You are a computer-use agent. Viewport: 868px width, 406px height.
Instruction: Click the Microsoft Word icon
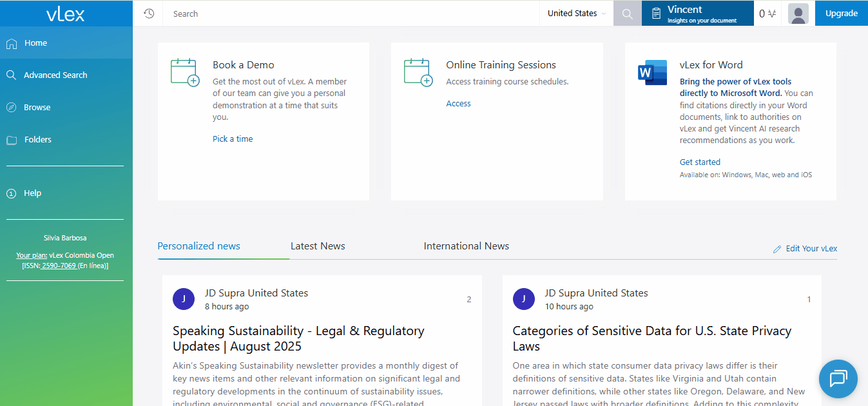click(x=652, y=72)
